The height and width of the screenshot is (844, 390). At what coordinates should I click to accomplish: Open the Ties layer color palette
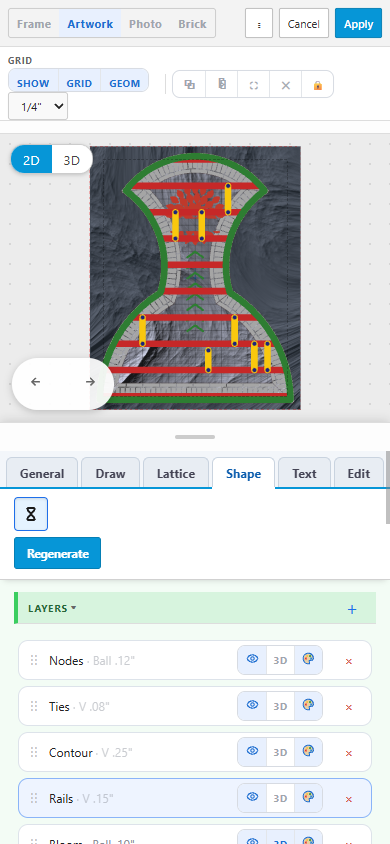pos(308,706)
